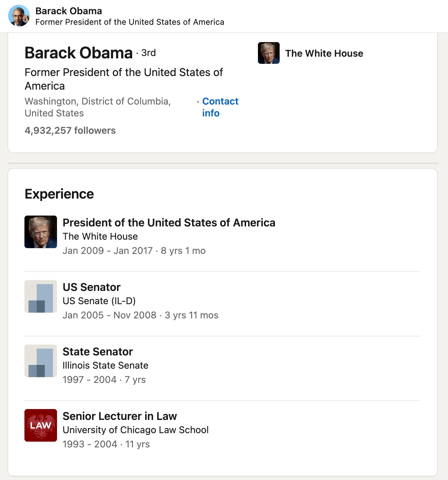Click the Illinois State Senate placeholder logo

click(41, 361)
